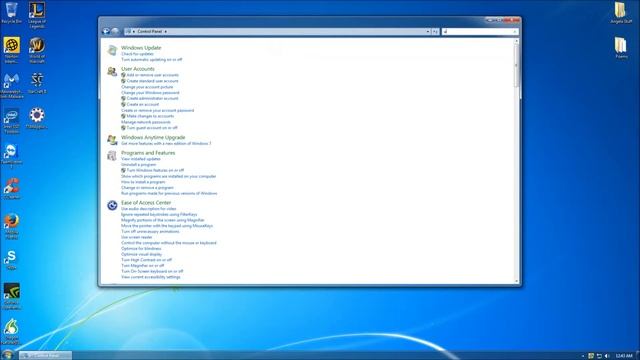Image resolution: width=640 pixels, height=360 pixels.
Task: Click the refresh button beside address bar
Action: [435, 31]
